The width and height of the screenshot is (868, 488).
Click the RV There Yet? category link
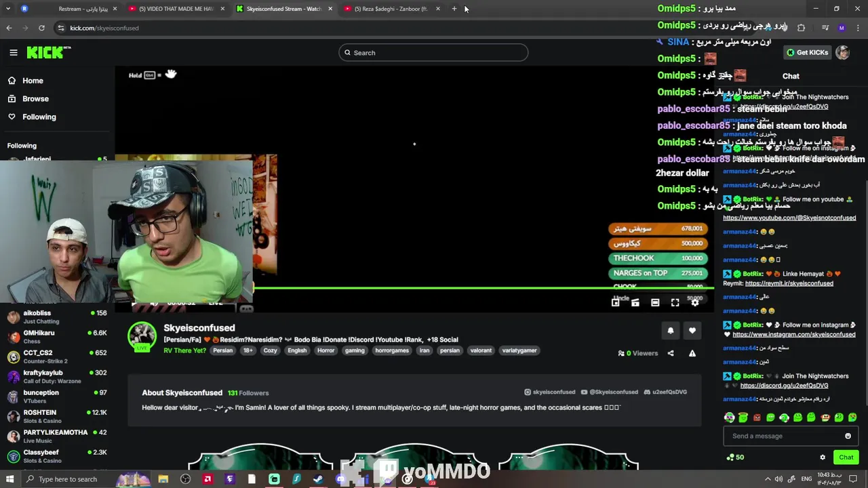tap(184, 350)
